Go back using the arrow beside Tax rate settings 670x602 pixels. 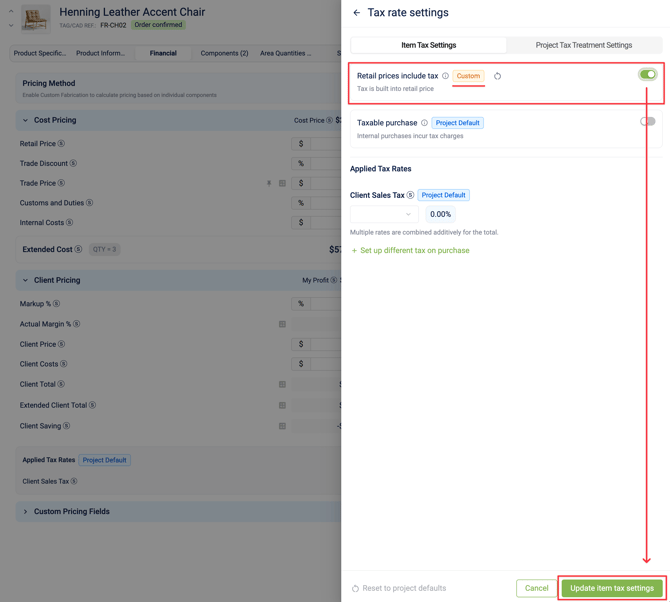357,13
